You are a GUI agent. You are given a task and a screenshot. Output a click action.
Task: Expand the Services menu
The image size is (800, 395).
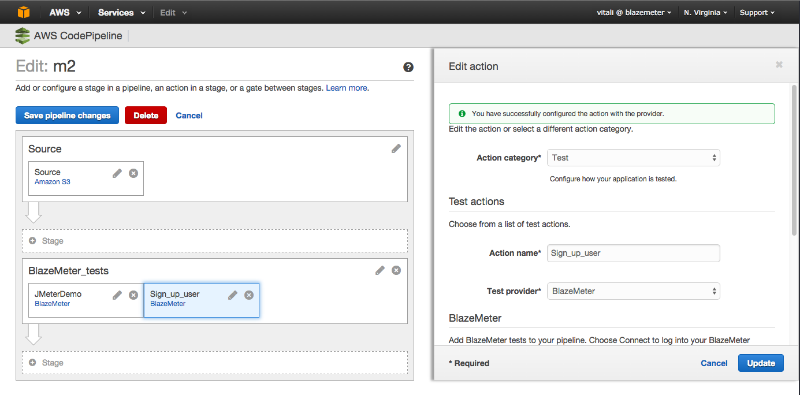coord(121,12)
